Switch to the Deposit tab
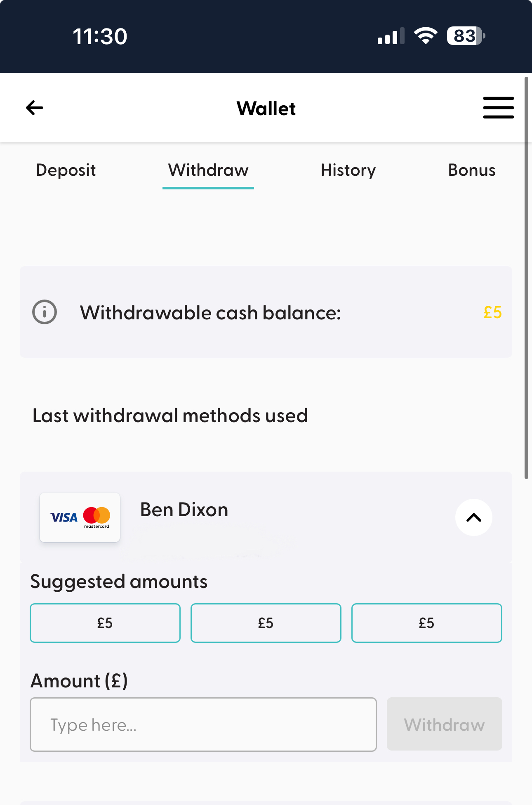The image size is (532, 805). 65,170
